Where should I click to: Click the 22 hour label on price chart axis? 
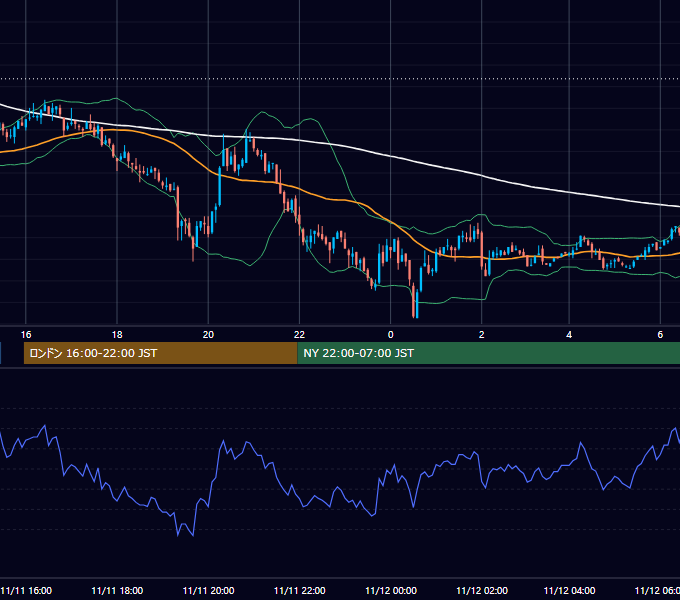(x=299, y=335)
